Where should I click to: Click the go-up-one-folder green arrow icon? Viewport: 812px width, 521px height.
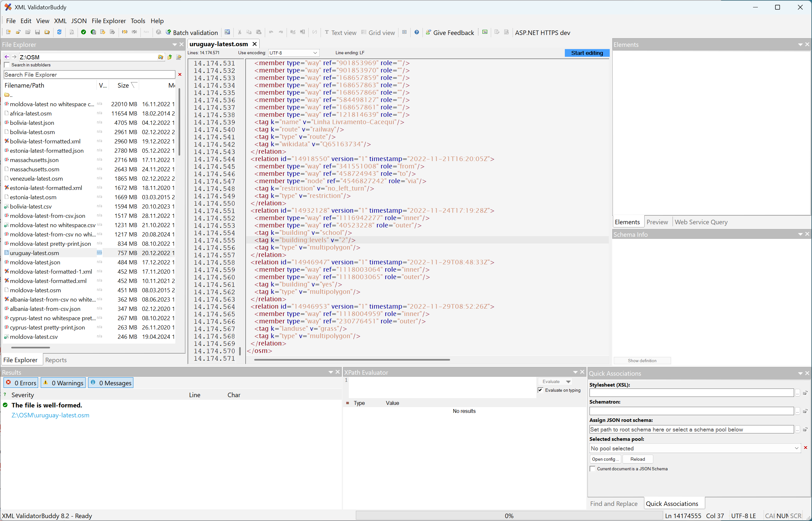tap(170, 57)
